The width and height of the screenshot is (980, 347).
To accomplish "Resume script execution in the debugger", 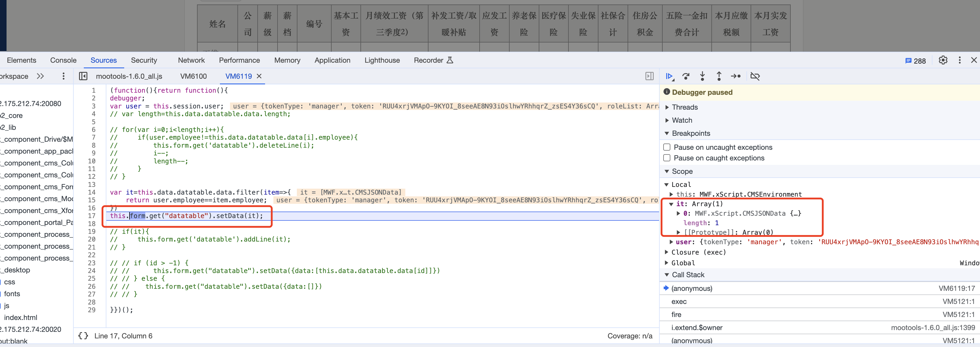I will [x=669, y=76].
